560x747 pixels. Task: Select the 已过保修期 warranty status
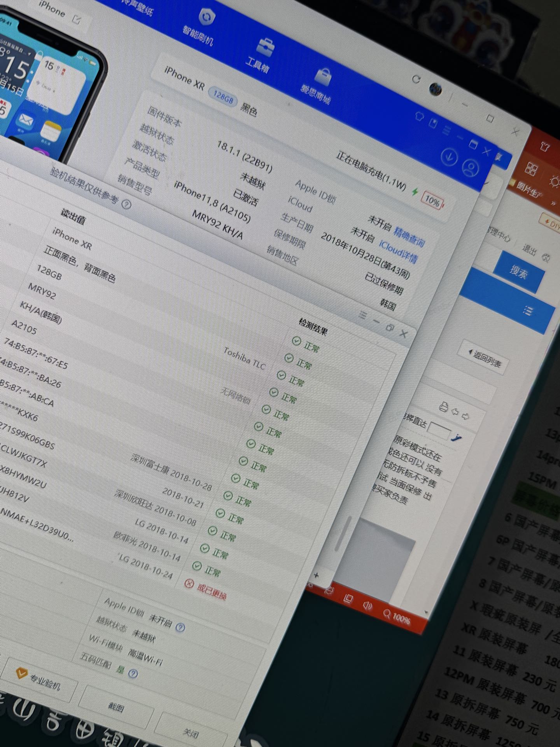(384, 283)
